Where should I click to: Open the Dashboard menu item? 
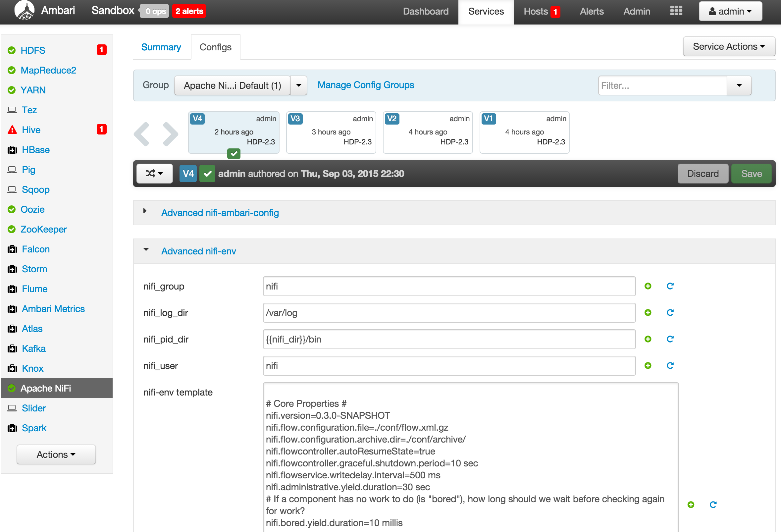click(426, 11)
